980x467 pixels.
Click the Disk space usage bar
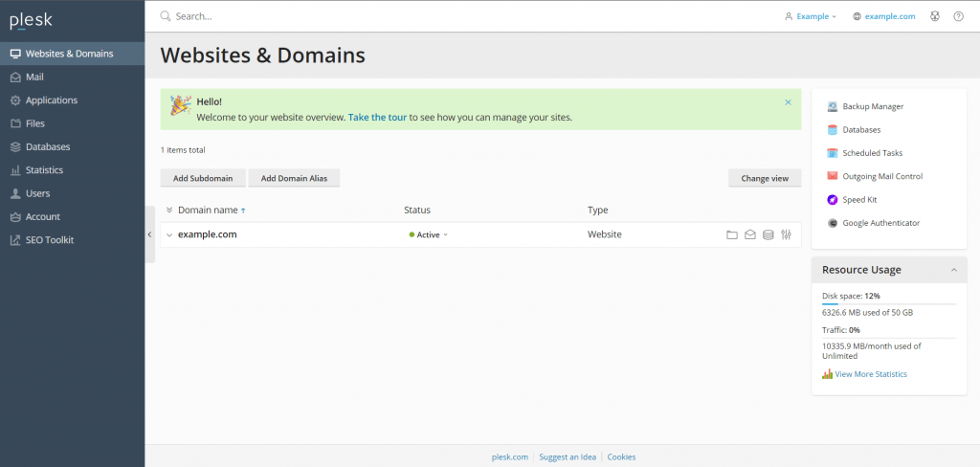pos(889,303)
